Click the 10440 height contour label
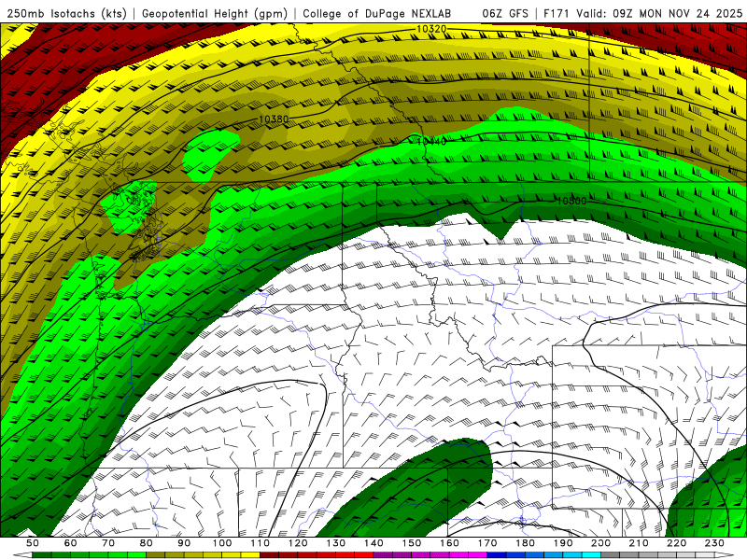Viewport: 747px width, 560px height. coord(431,142)
